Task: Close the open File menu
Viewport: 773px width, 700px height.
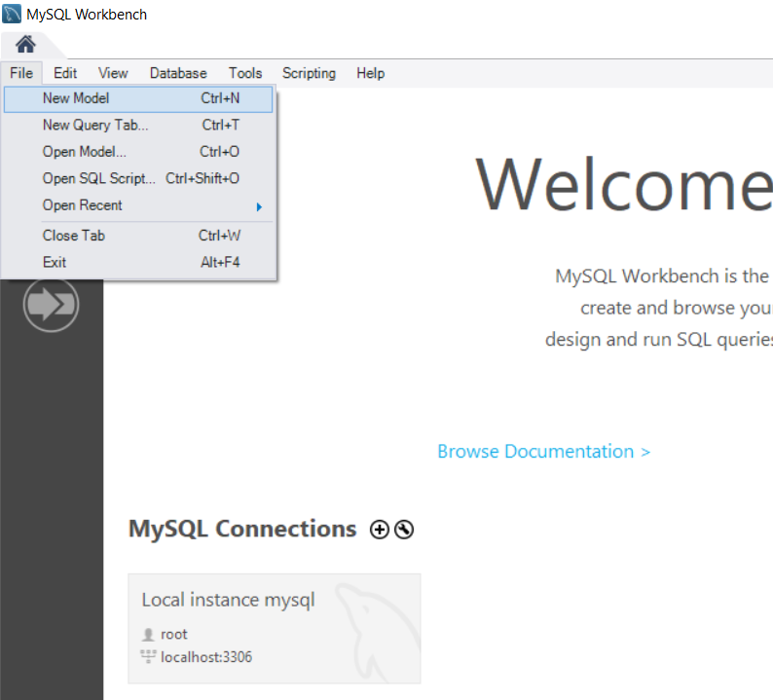Action: click(x=21, y=73)
